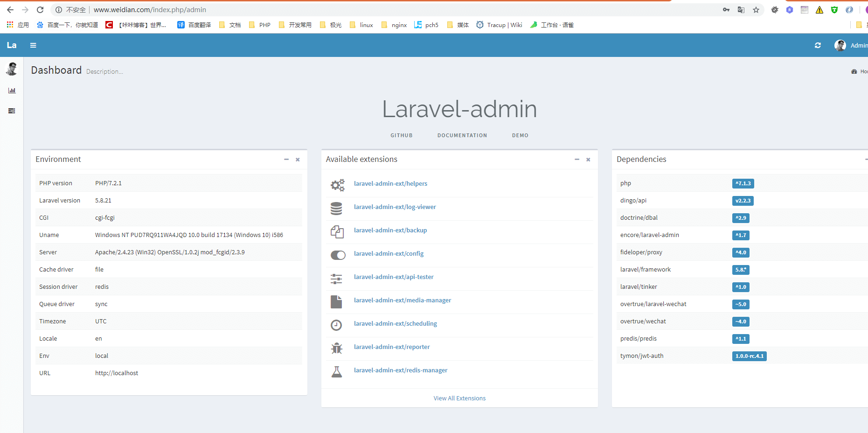Click the green shield extension icon

point(834,10)
